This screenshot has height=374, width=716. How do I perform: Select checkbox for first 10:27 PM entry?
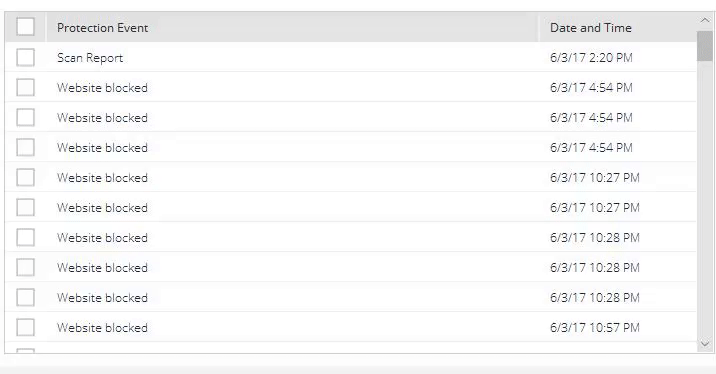coord(25,177)
